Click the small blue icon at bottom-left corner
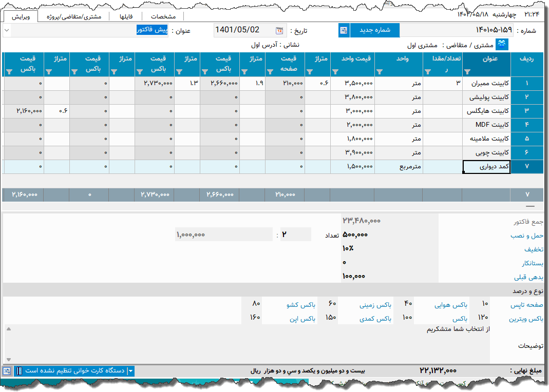Image resolution: width=549 pixels, height=392 pixels. pos(7,370)
